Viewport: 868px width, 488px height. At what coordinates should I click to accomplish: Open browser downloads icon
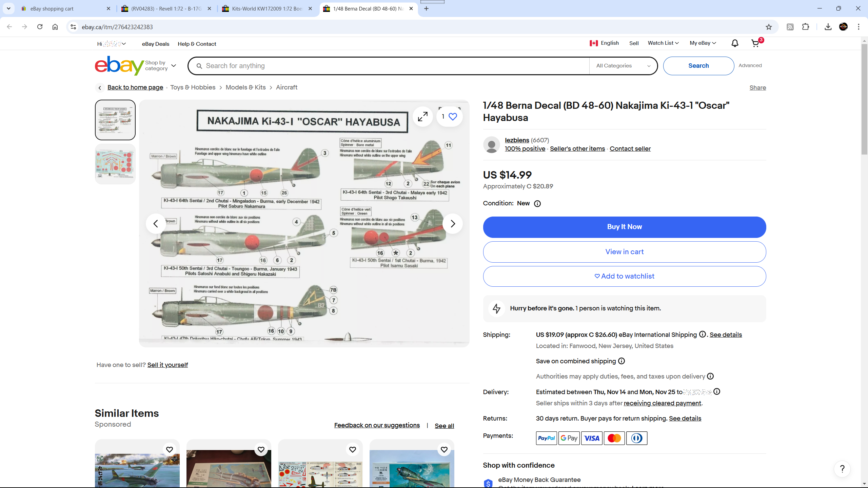click(828, 27)
